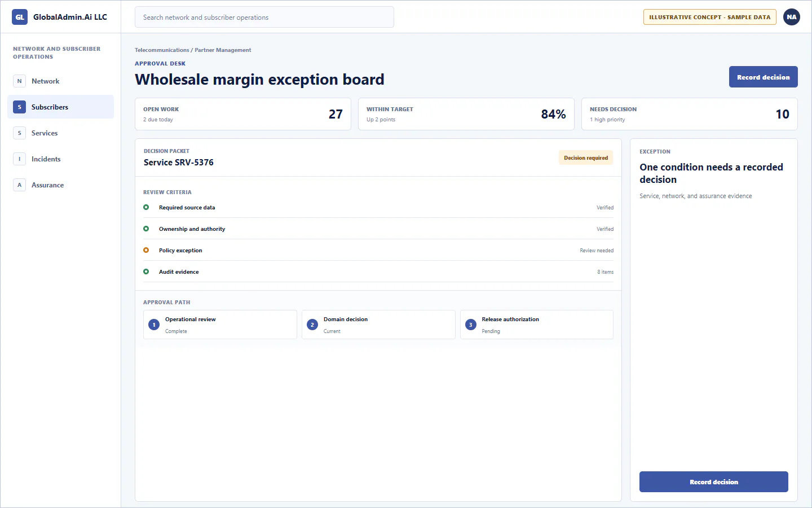812x508 pixels.
Task: Click the Complete status under Operational review
Action: [176, 331]
